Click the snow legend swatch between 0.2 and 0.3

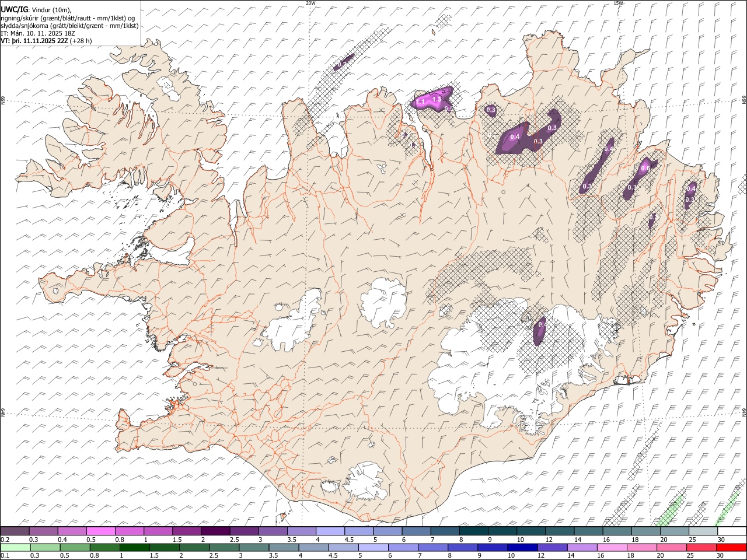[x=15, y=531]
